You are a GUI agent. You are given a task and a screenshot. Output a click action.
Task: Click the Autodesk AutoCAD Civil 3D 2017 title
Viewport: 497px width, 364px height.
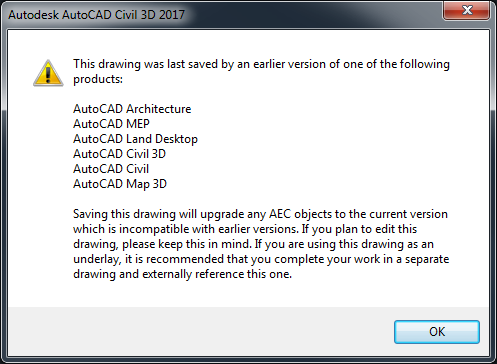(x=96, y=15)
